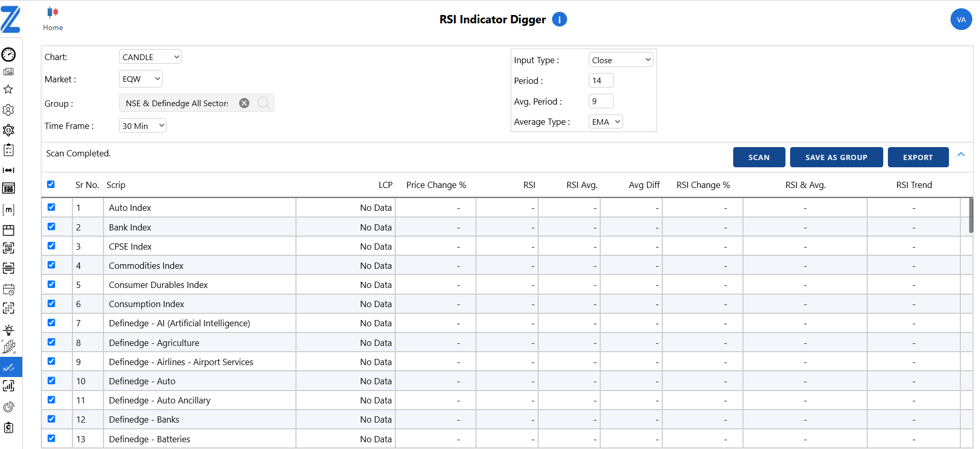Open the calendar with checkmark sidebar icon
The height and width of the screenshot is (449, 980).
(9, 188)
